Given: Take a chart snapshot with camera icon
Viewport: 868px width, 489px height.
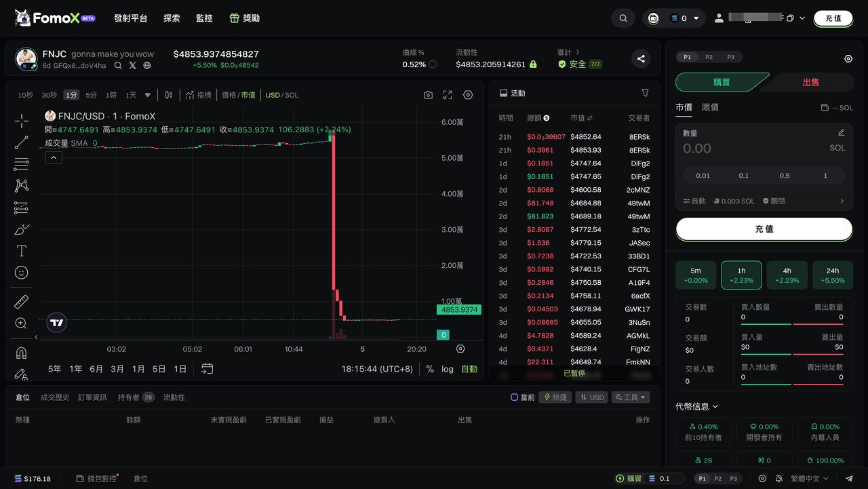Looking at the screenshot, I should coord(428,95).
